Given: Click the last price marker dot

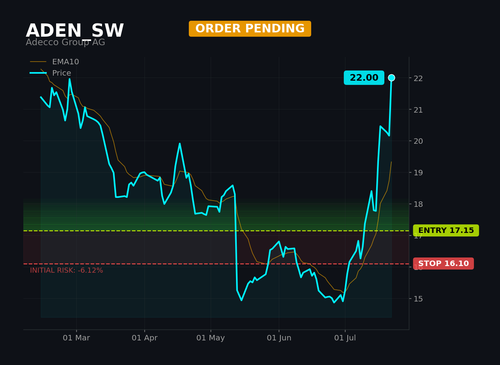Looking at the screenshot, I should (392, 78).
